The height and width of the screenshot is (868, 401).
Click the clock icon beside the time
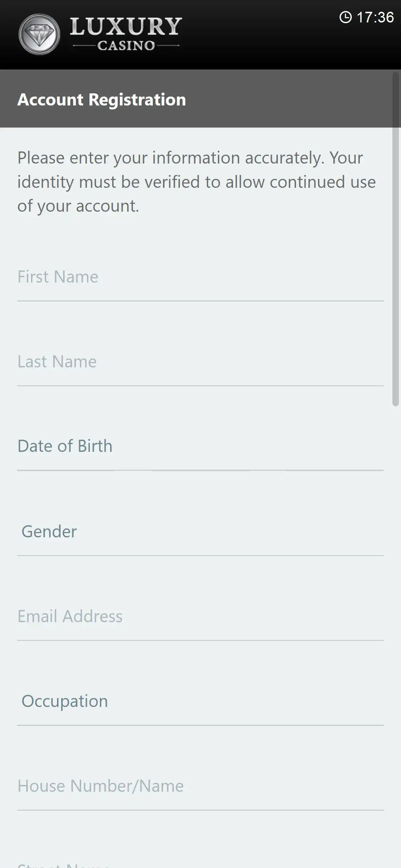point(345,17)
